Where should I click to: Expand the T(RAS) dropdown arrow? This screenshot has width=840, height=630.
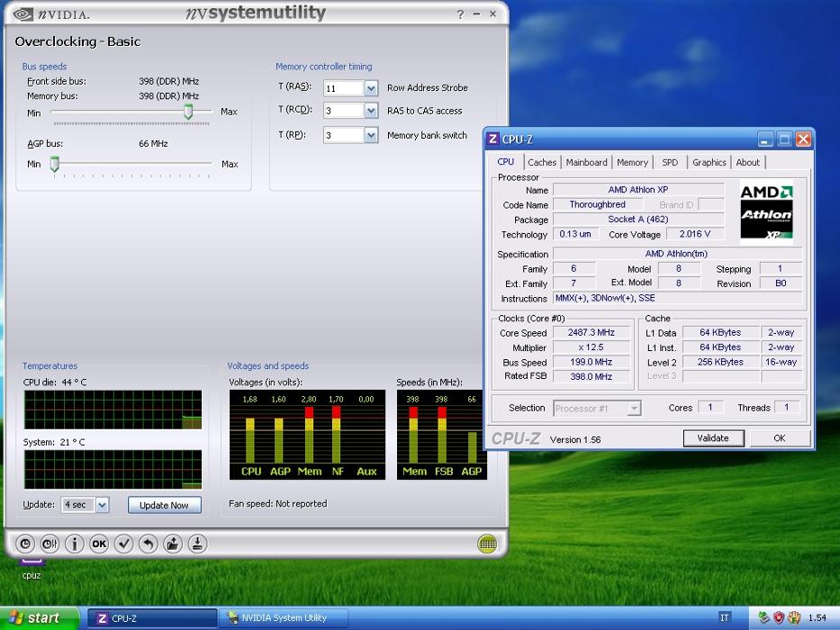tap(371, 88)
